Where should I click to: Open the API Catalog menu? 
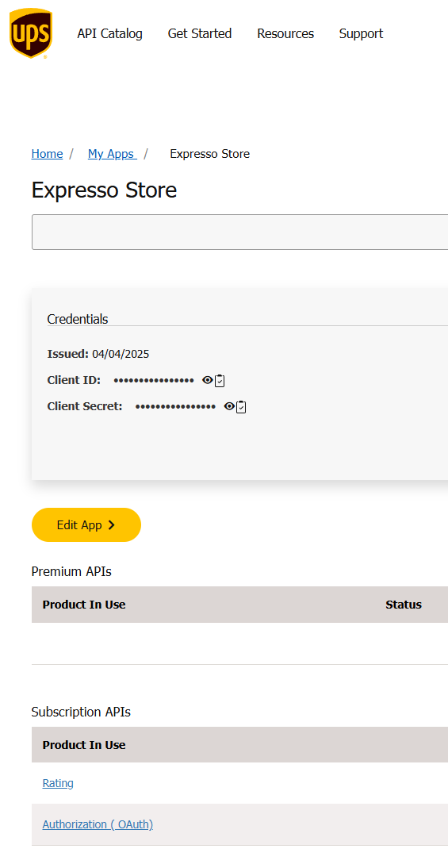point(109,34)
